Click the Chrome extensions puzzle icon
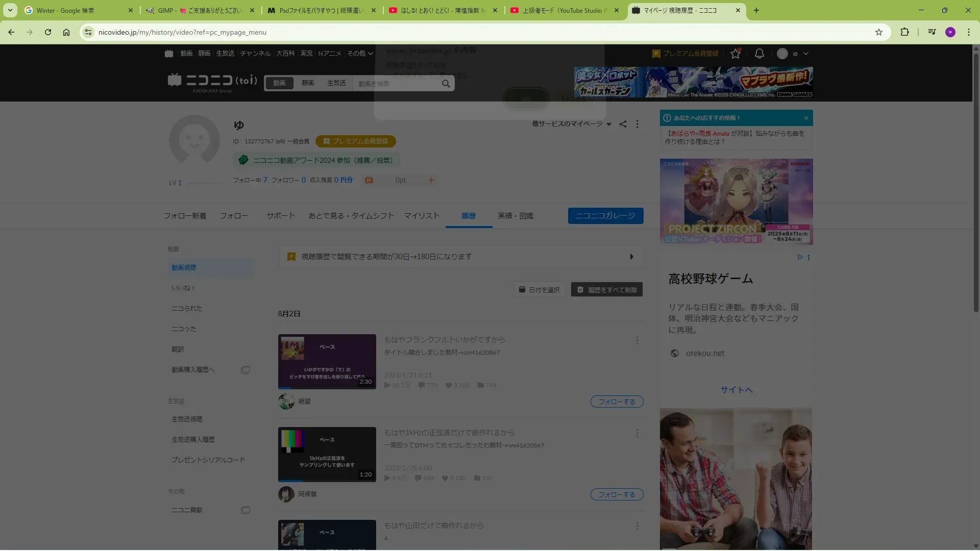This screenshot has height=551, width=980. (904, 32)
